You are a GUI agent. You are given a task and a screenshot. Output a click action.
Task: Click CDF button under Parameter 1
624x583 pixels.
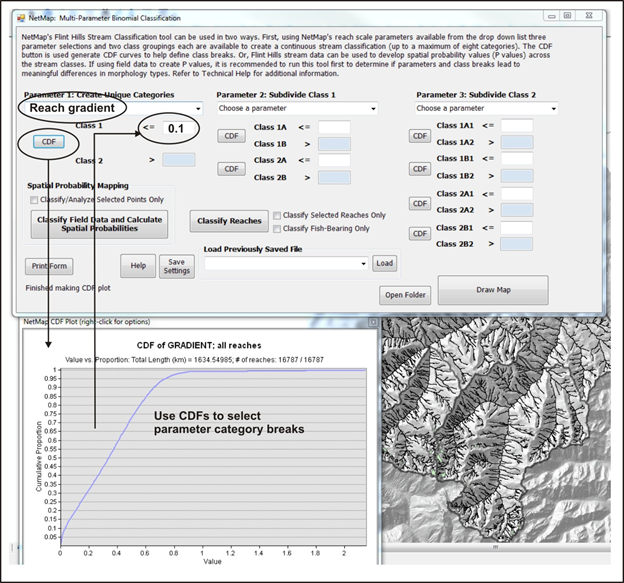click(x=47, y=143)
